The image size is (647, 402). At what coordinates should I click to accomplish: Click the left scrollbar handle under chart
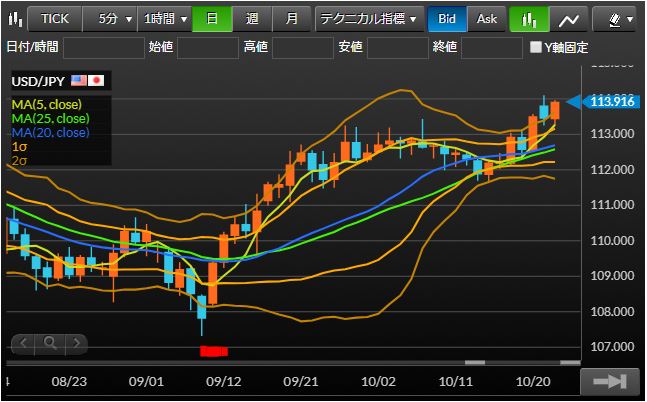click(x=475, y=363)
